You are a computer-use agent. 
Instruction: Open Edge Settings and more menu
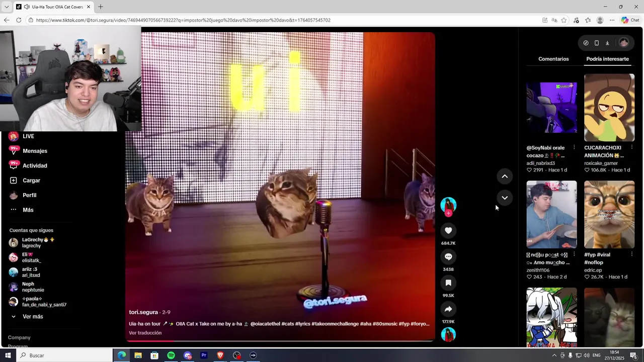[x=612, y=20]
